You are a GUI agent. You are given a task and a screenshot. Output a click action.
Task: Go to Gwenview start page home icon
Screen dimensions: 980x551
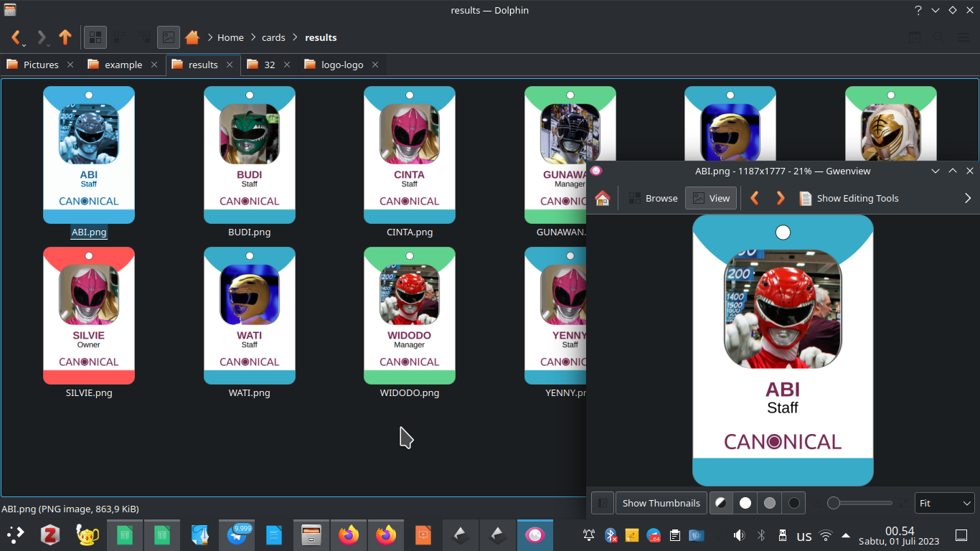(x=603, y=198)
